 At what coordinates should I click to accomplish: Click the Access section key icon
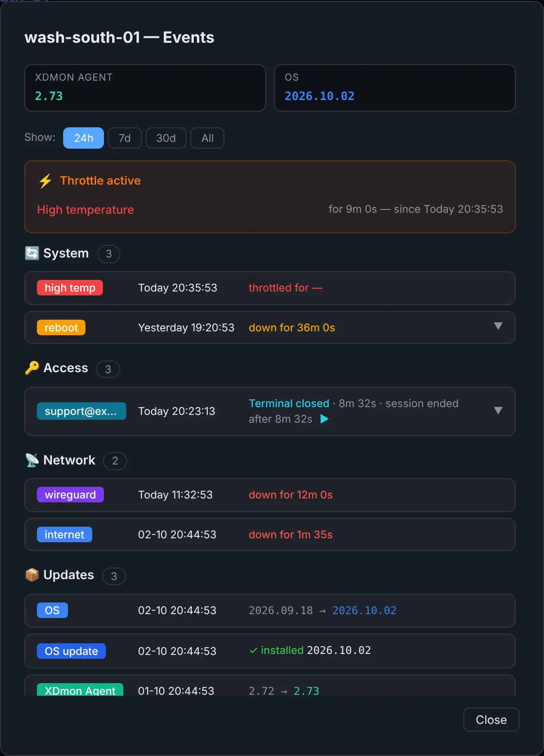click(x=32, y=368)
